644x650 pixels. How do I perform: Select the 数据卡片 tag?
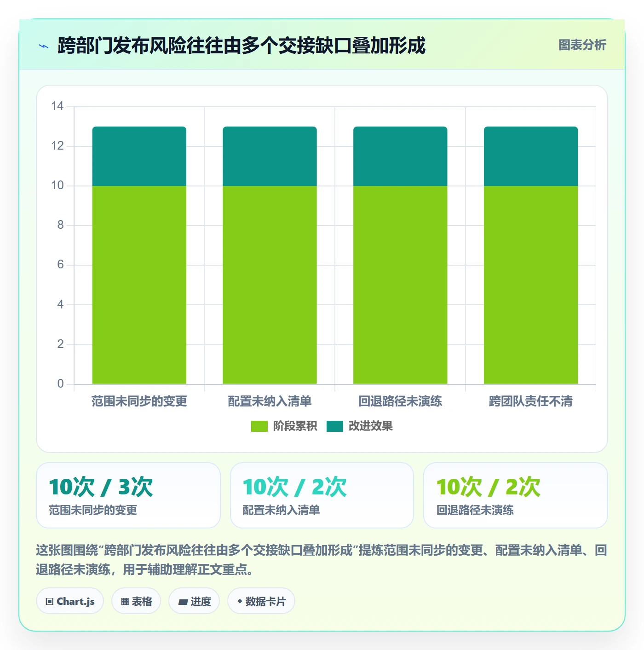coord(261,601)
